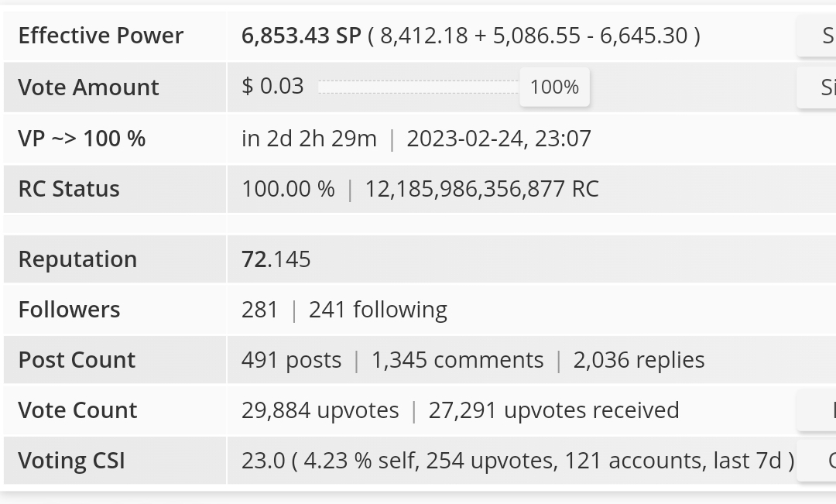Click the 6,853.43 SP effective power value

[x=300, y=36]
